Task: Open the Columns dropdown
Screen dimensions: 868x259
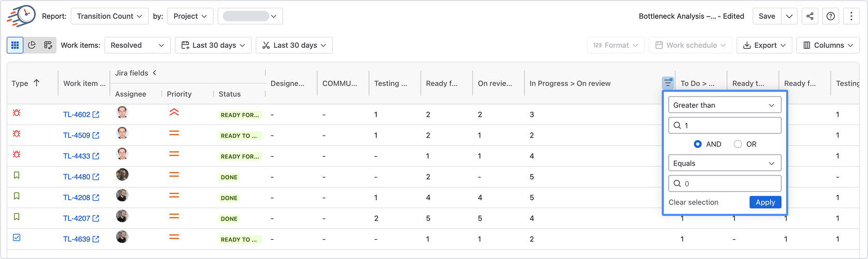Action: [828, 45]
